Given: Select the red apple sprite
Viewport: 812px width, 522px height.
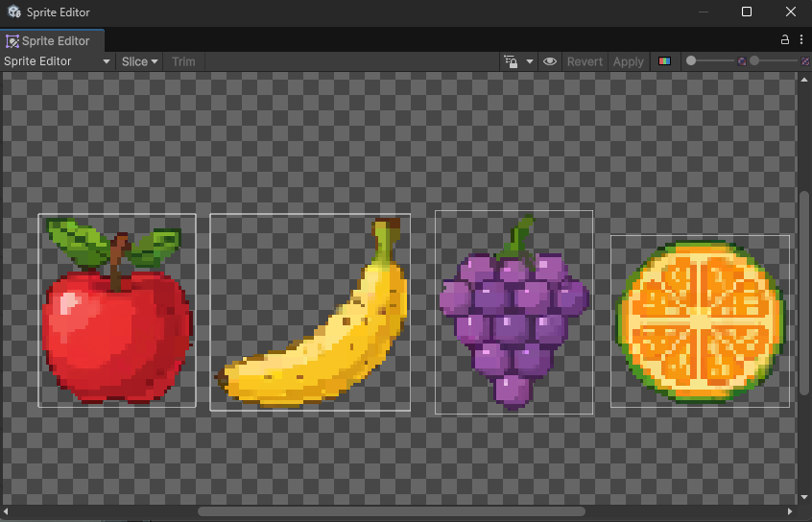Looking at the screenshot, I should (116, 317).
